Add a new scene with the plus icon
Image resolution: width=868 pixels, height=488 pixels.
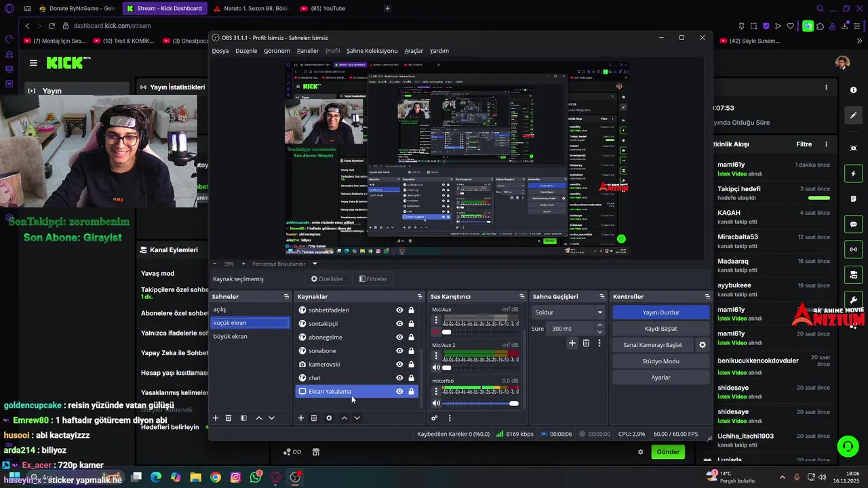[216, 418]
